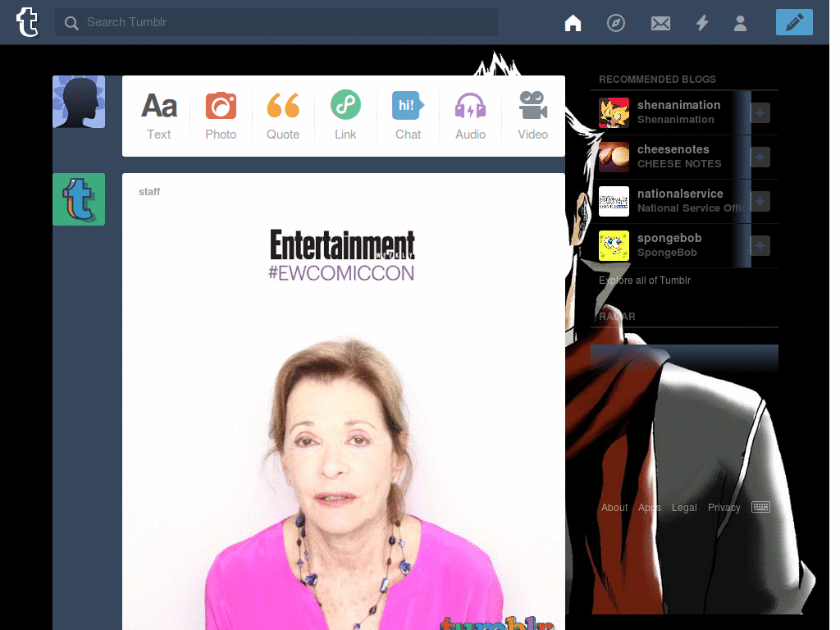Open the Activity lightning bolt icon
840x630 pixels.
[x=702, y=23]
